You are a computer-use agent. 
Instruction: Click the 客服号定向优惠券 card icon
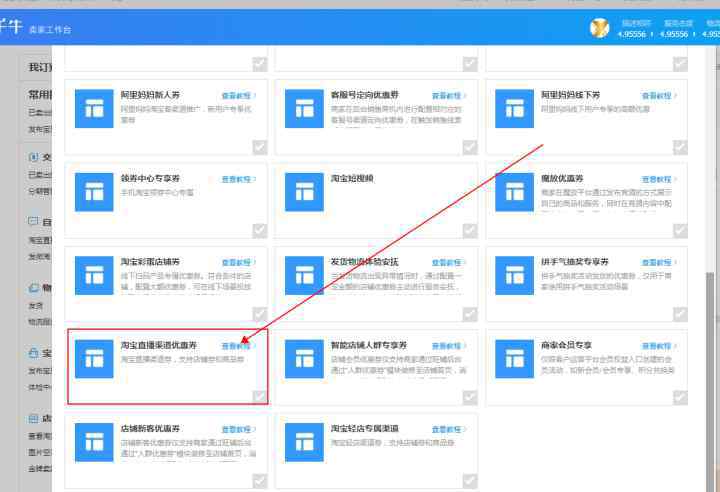pos(304,108)
